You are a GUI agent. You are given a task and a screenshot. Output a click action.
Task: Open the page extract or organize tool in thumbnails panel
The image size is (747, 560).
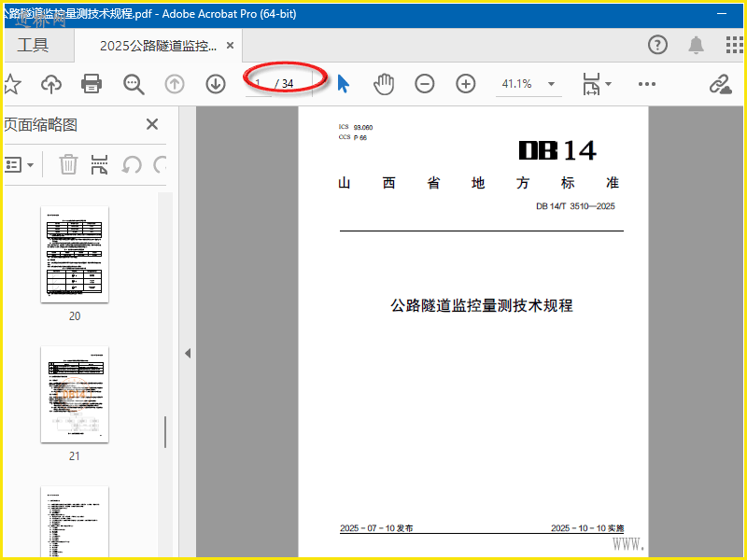point(99,165)
